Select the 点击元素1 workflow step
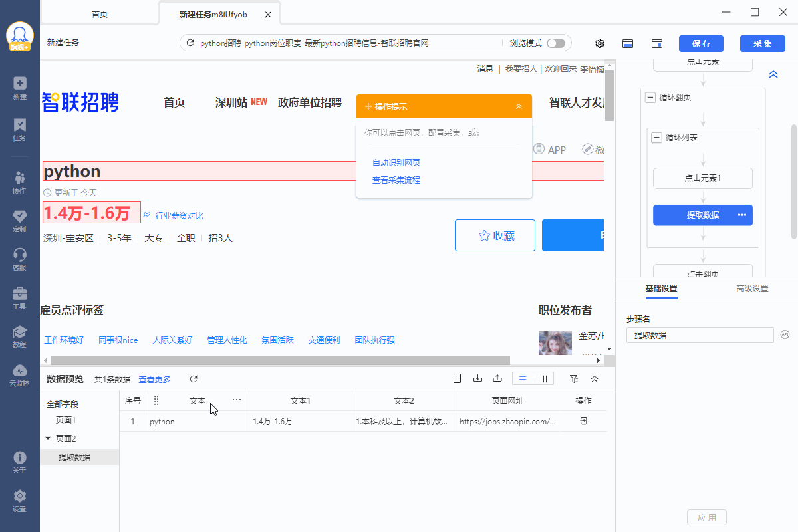This screenshot has width=798, height=532. 703,178
